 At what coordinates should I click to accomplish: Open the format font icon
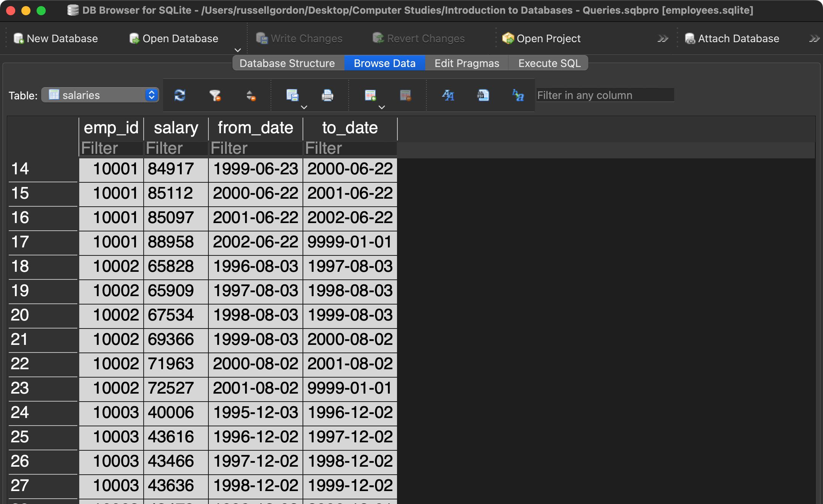[448, 95]
